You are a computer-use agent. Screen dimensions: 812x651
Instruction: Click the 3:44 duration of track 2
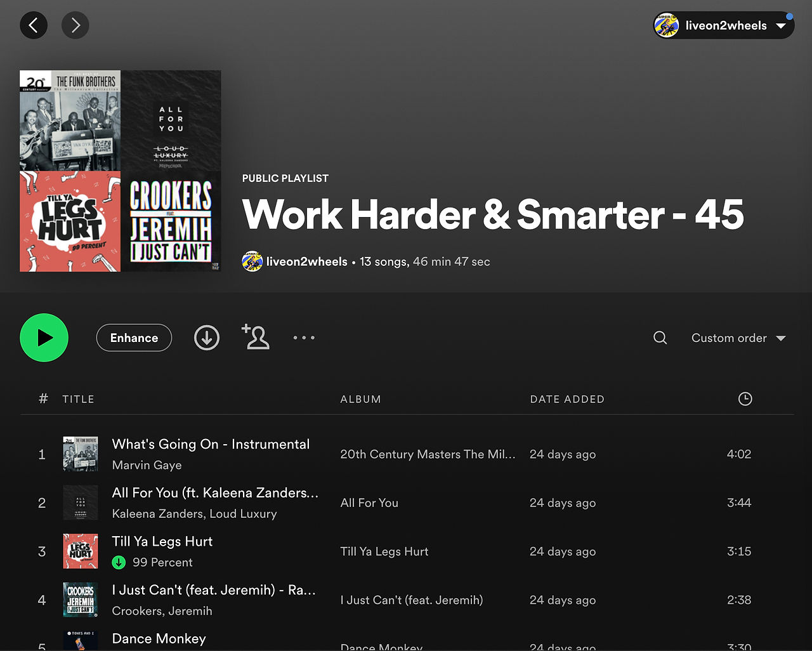739,503
